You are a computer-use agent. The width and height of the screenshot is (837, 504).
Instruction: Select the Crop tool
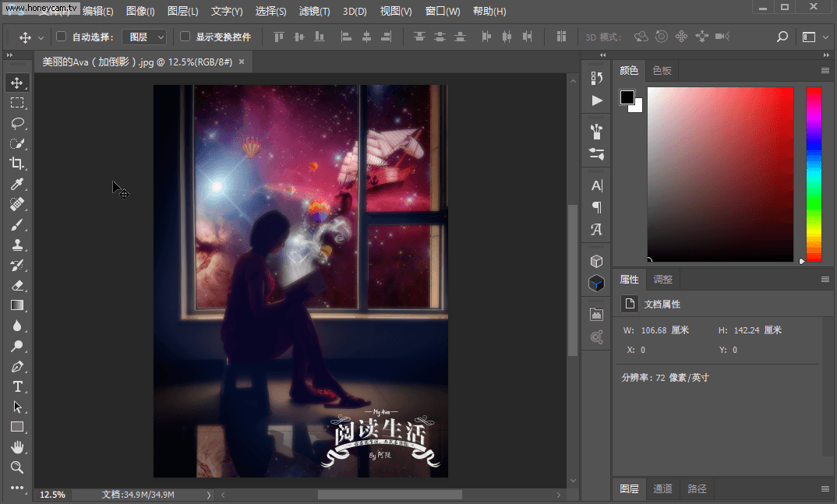click(x=17, y=164)
